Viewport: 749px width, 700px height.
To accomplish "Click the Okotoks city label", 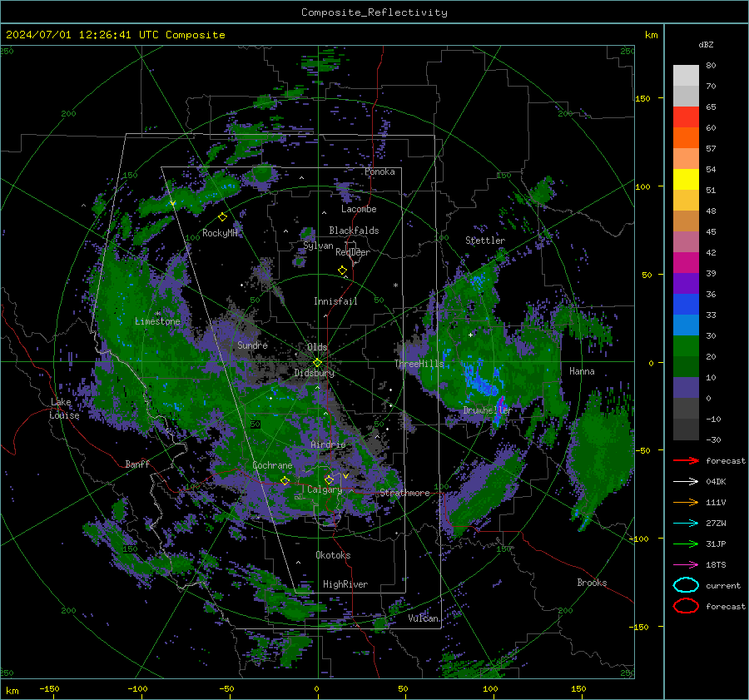I will pos(333,555).
